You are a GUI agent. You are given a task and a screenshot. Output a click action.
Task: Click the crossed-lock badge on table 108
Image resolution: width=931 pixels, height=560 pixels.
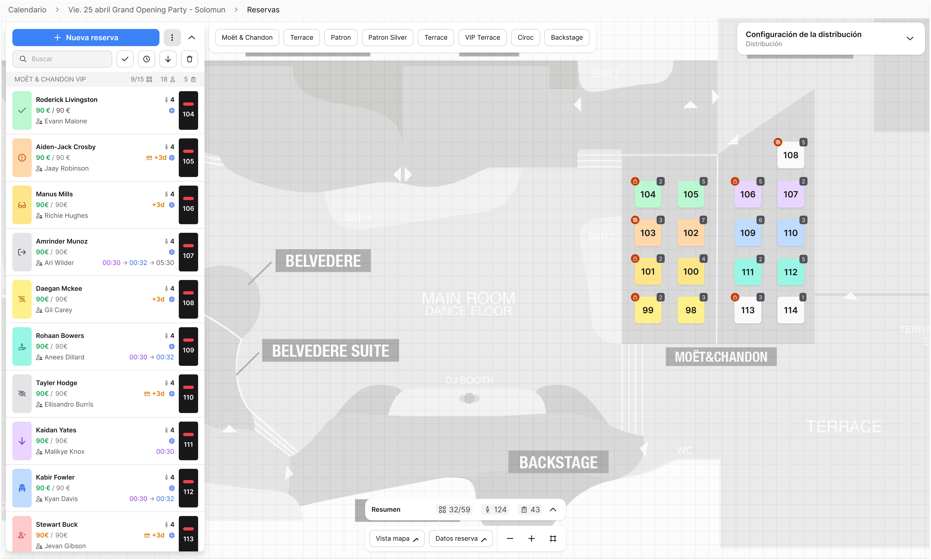(x=778, y=142)
